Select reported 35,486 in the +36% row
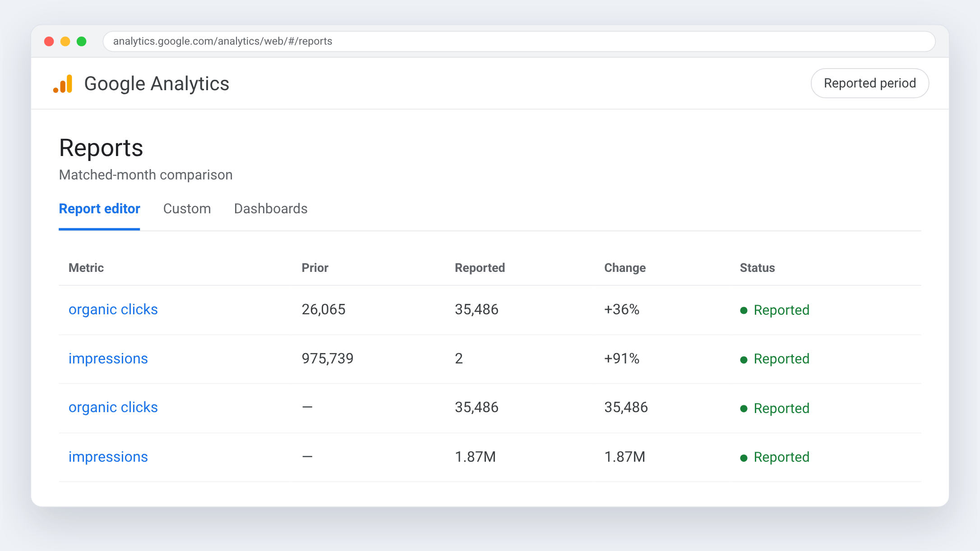 click(x=476, y=310)
